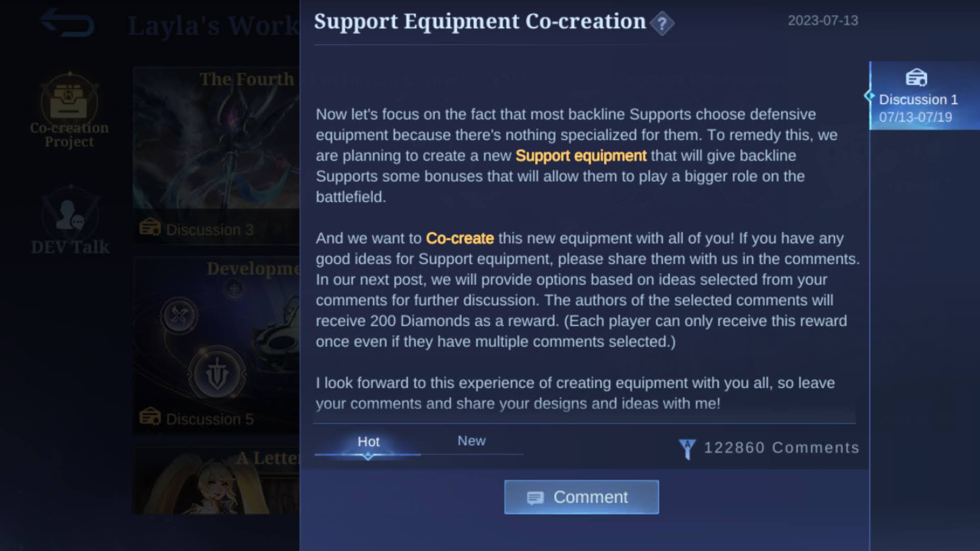
Task: Switch to the Hot comments tab
Action: [368, 442]
